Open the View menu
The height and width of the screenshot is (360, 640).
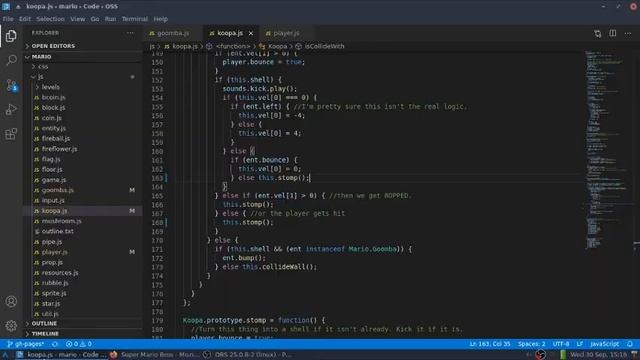coord(78,19)
